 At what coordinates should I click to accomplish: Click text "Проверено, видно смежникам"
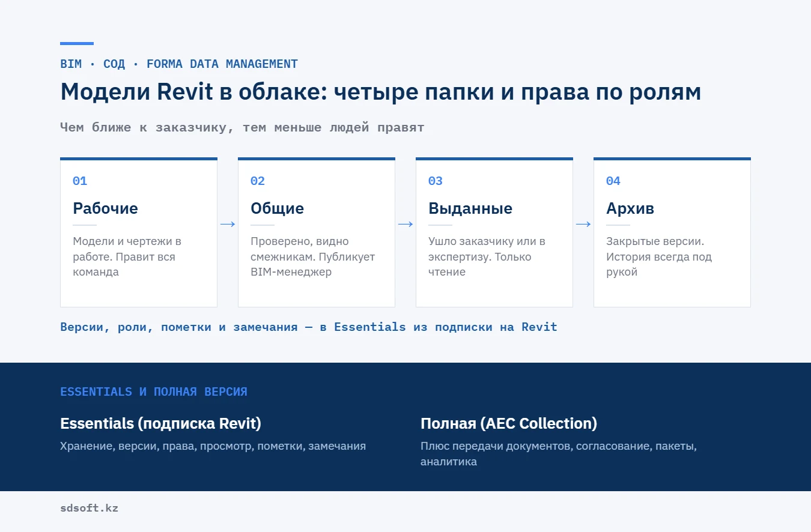[x=299, y=249]
